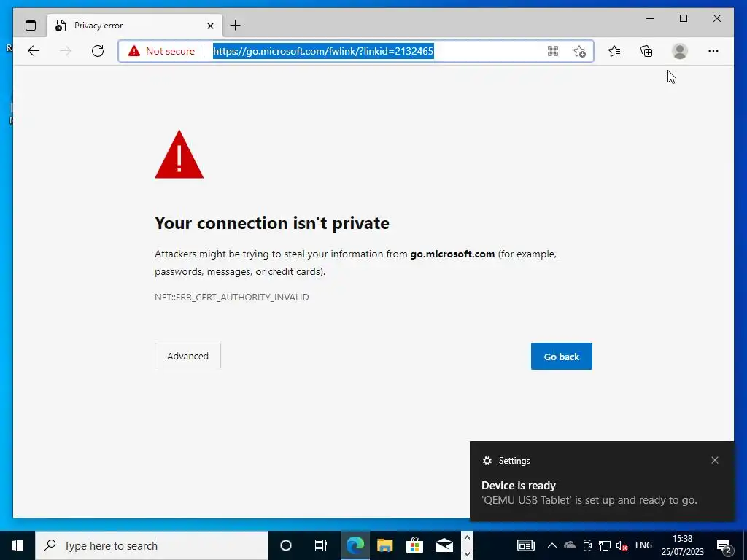Open Settings and more ellipsis menu
This screenshot has width=747, height=560.
[x=713, y=51]
